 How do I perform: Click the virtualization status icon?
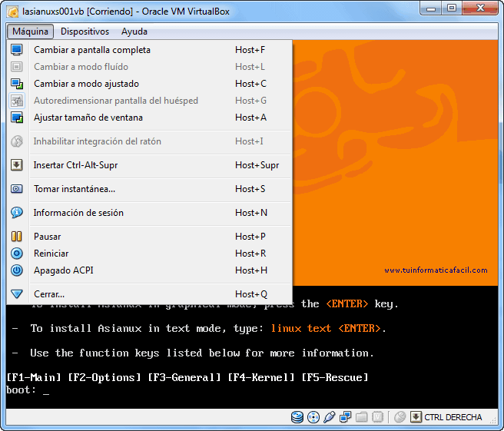coord(378,417)
